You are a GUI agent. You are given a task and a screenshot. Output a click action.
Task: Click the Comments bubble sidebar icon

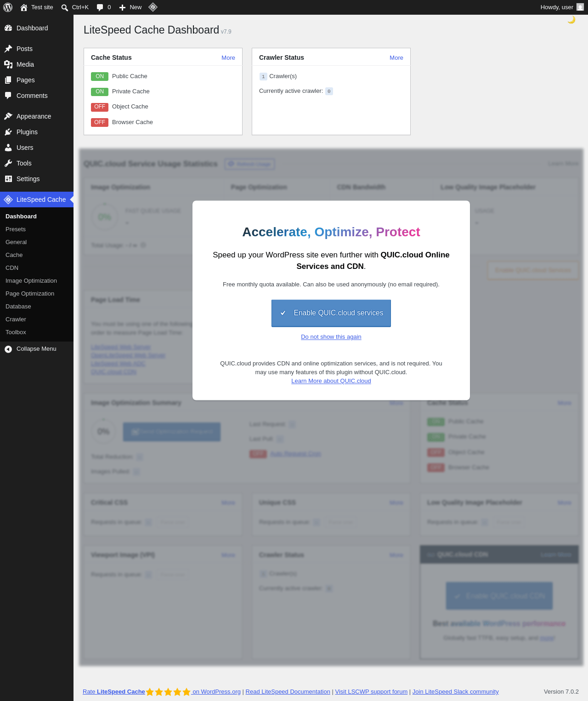click(x=8, y=96)
